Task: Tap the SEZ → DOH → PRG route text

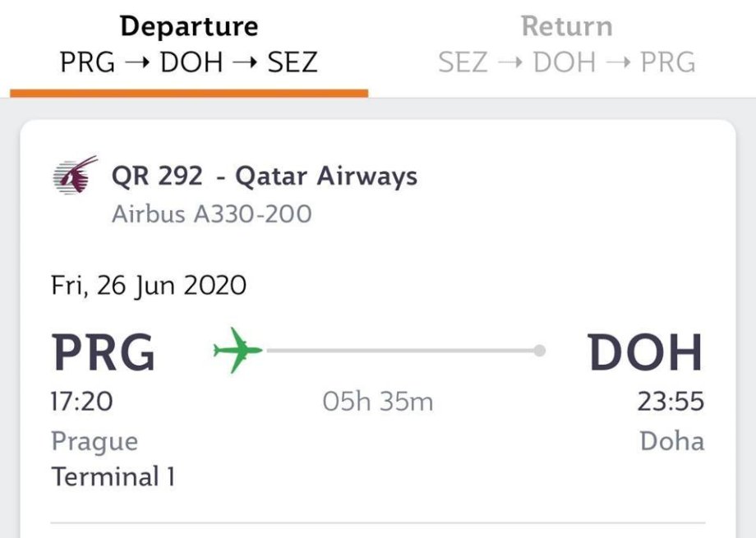Action: coord(566,62)
